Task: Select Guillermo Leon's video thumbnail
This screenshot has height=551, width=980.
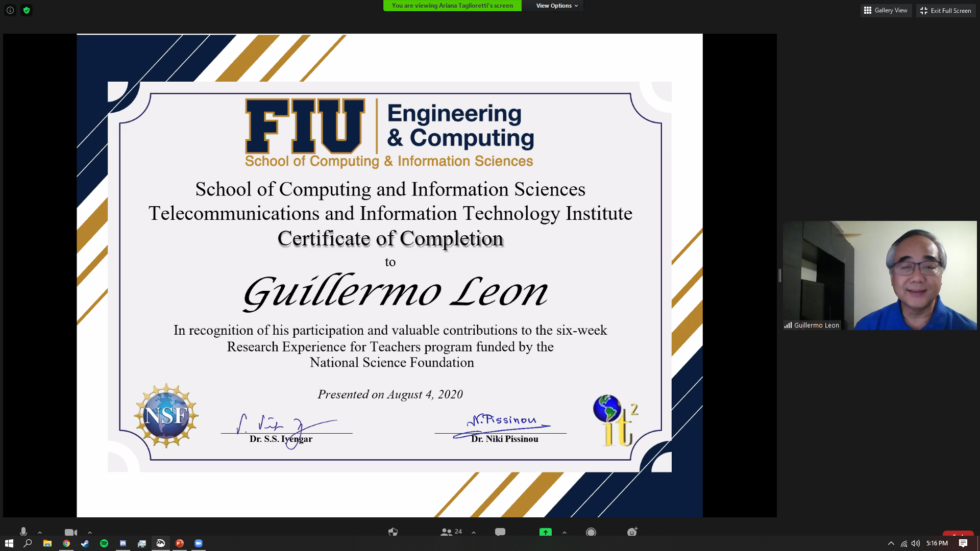Action: click(879, 275)
